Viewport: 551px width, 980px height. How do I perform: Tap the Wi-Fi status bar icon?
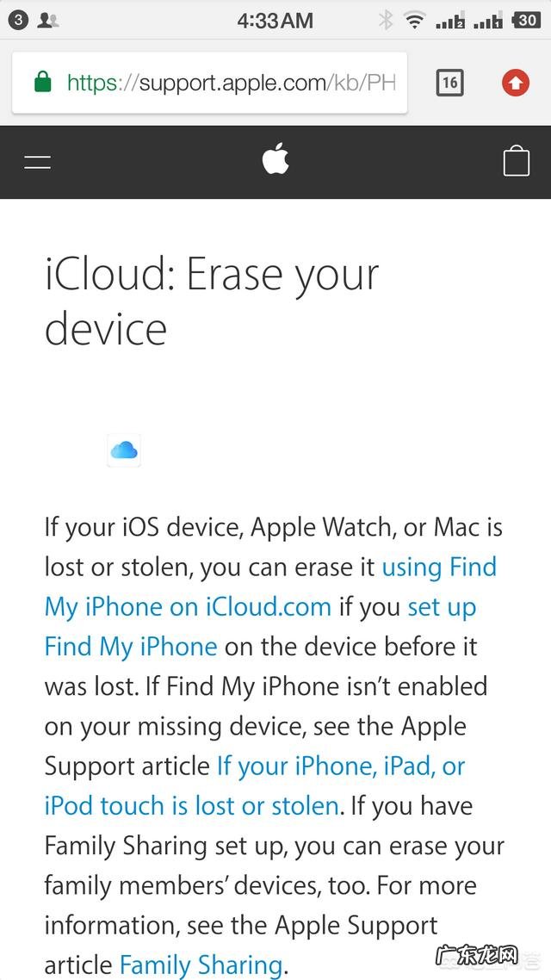point(415,20)
